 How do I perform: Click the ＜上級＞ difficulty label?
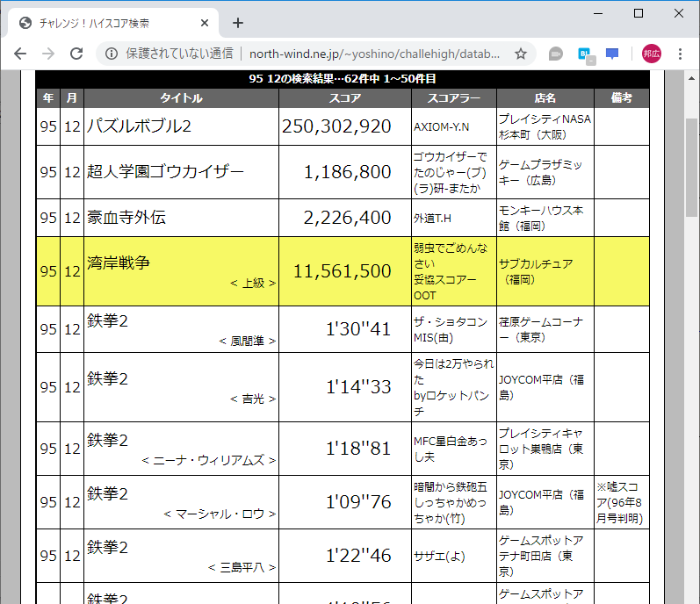tap(253, 284)
